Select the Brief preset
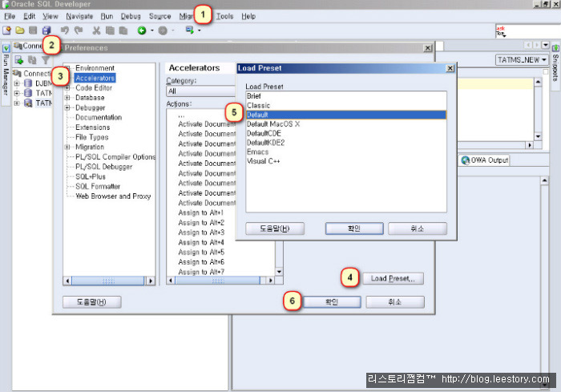 click(346, 96)
